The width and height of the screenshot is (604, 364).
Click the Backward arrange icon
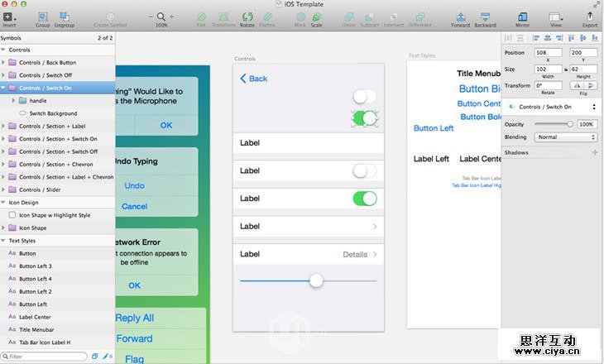(485, 17)
